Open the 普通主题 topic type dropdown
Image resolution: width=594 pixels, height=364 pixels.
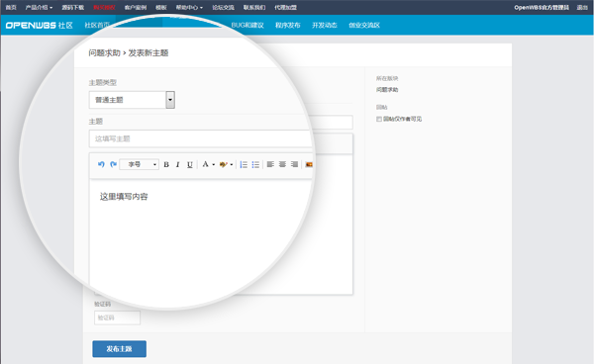tap(132, 100)
